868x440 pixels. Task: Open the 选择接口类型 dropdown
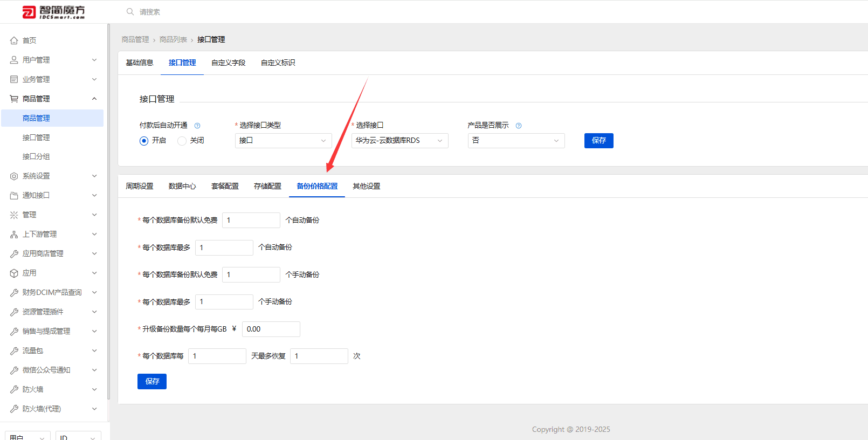pos(284,141)
